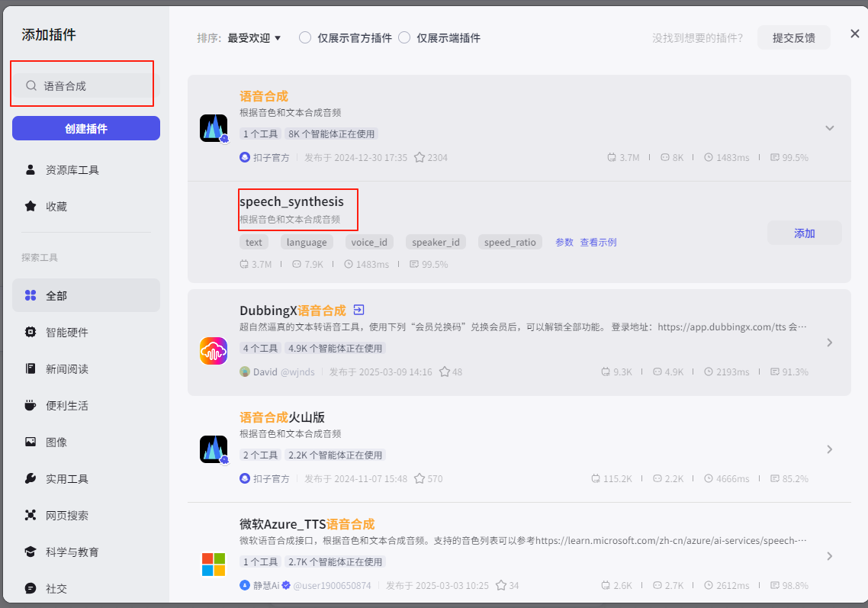
Task: Click the voice_id parameter tag
Action: tap(369, 242)
